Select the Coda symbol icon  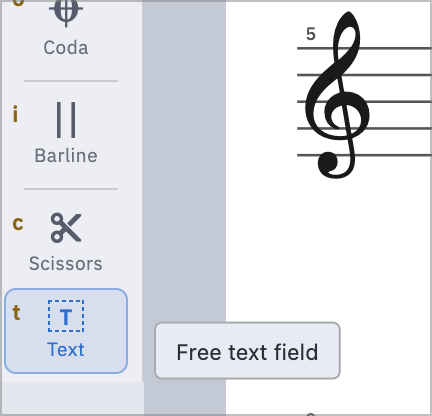click(66, 12)
